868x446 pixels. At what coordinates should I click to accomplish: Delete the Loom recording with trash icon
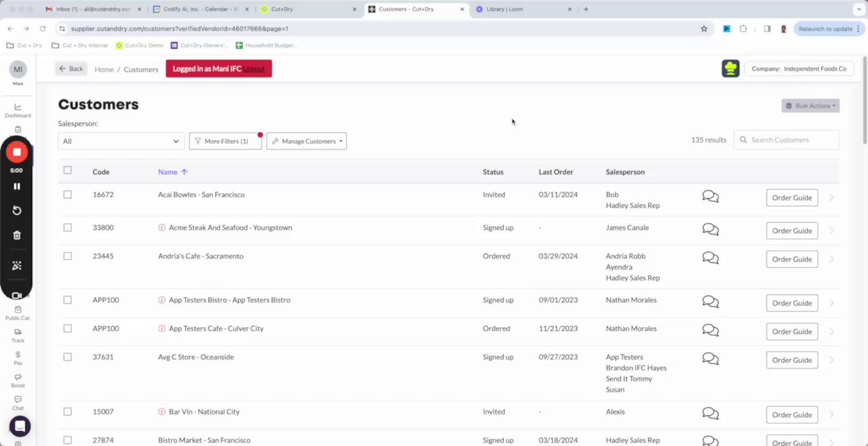[17, 235]
